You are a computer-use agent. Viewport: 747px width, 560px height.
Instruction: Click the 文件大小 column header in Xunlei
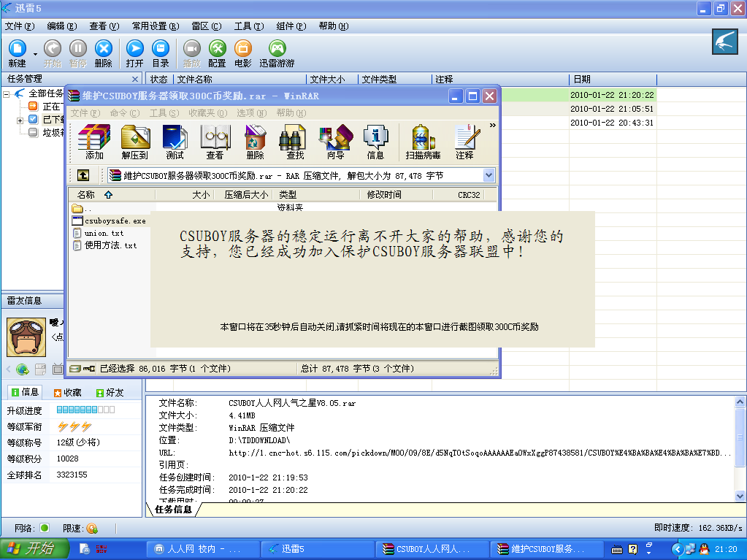point(332,79)
